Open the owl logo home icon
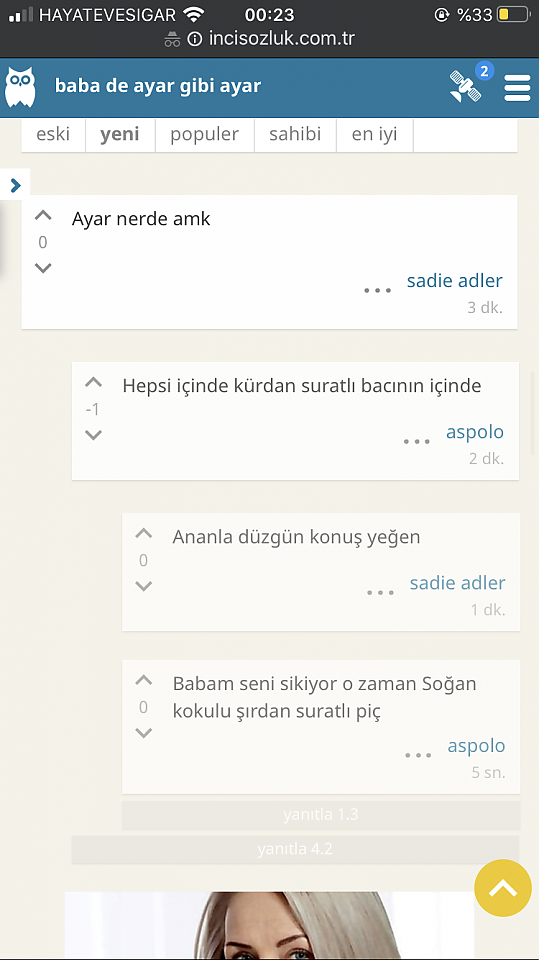Screen dimensions: 539x960 pos(20,87)
